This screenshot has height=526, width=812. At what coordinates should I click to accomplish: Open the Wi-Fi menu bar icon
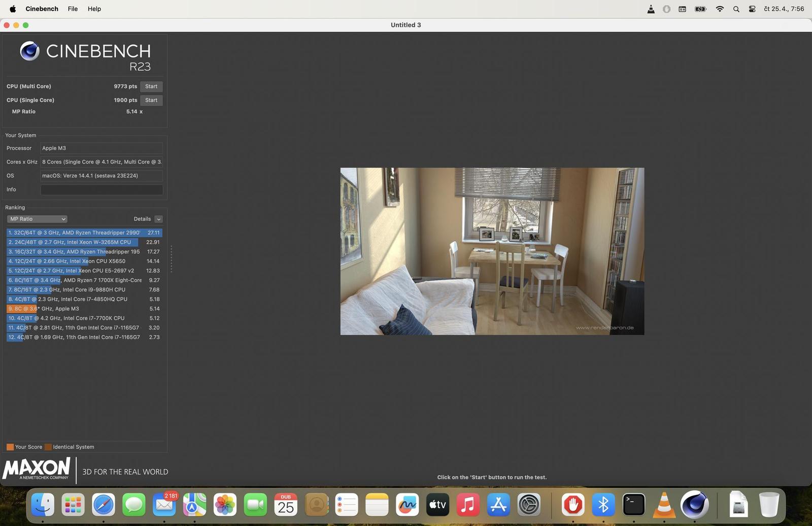click(720, 9)
